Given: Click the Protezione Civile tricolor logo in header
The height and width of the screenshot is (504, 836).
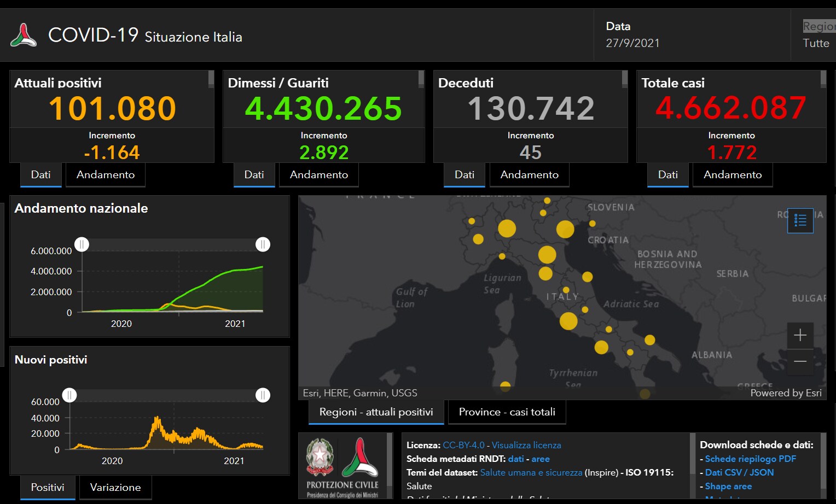Looking at the screenshot, I should pos(24,36).
